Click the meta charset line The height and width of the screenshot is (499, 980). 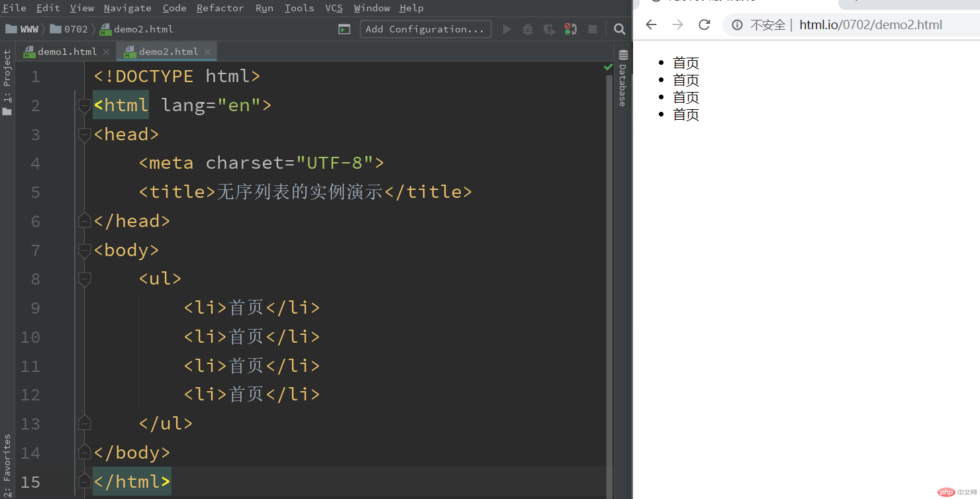click(262, 163)
